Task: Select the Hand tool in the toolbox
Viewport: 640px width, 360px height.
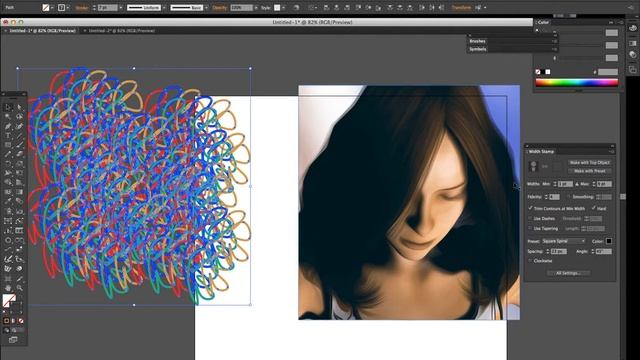Action: (x=8, y=288)
